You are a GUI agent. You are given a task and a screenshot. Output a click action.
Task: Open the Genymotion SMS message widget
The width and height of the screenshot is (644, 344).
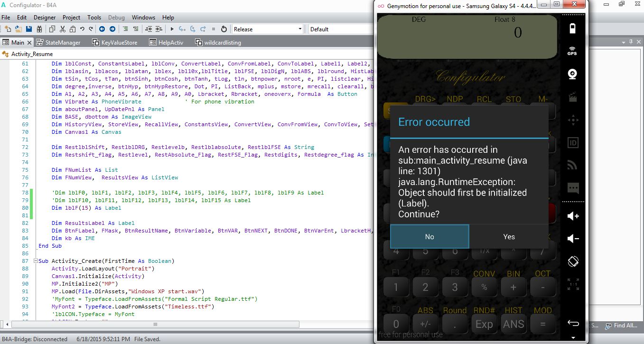(x=573, y=188)
